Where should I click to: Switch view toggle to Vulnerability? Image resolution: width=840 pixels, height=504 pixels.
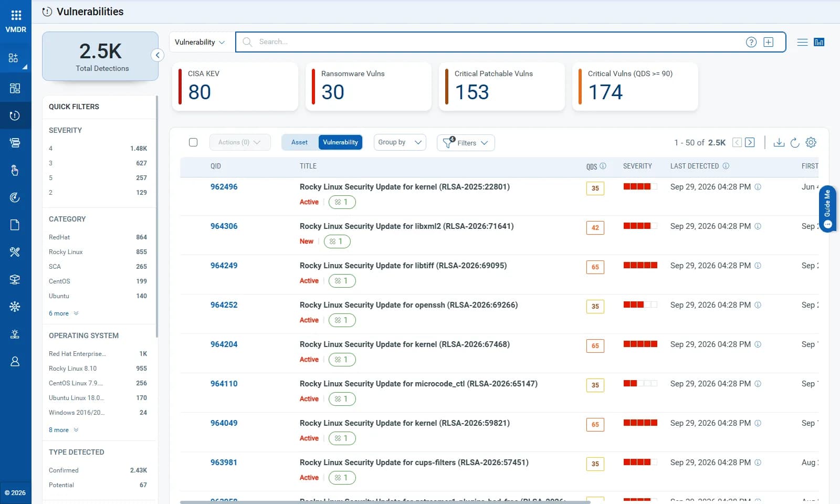pyautogui.click(x=340, y=142)
